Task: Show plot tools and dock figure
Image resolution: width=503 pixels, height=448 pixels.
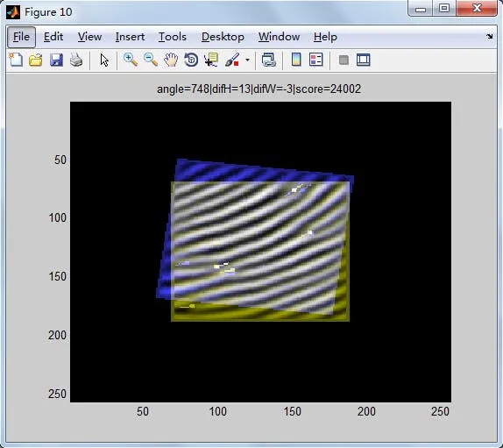Action: 364,60
